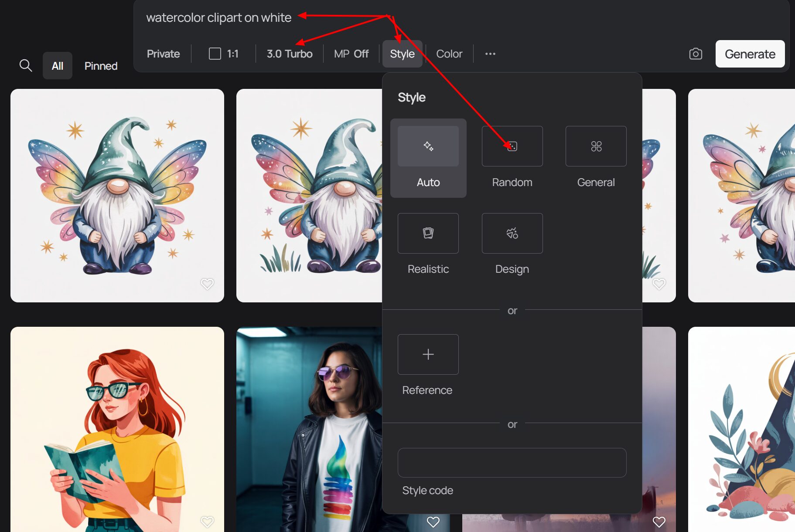Select the Random style icon

(512, 146)
